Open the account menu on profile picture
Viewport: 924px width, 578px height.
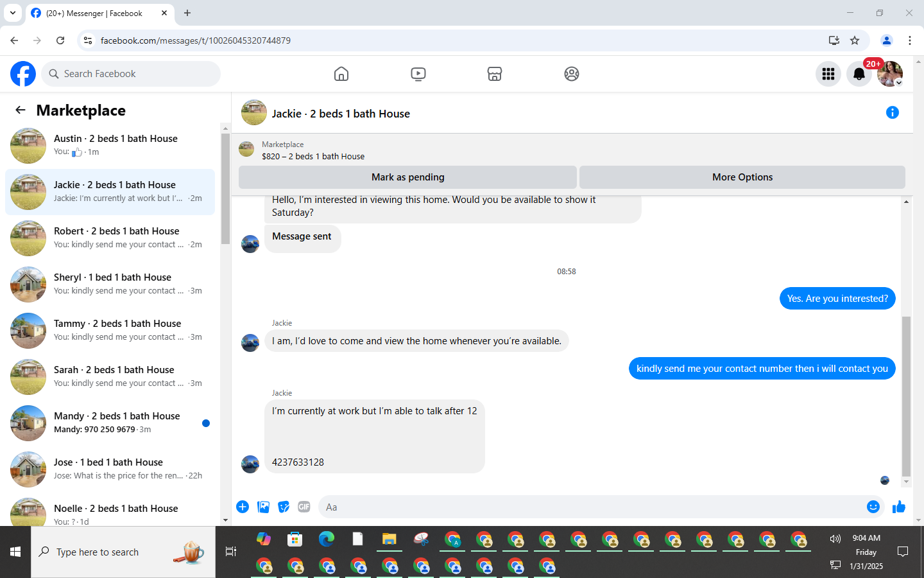890,74
